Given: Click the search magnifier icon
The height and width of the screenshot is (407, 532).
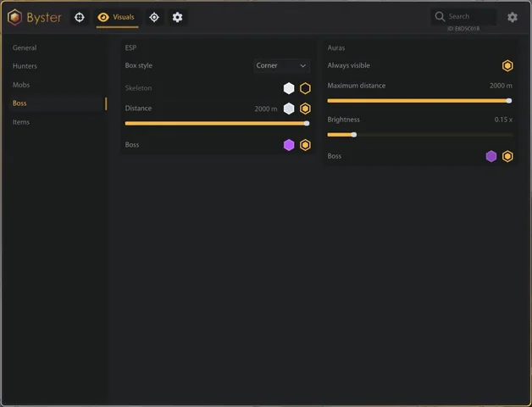Looking at the screenshot, I should (440, 17).
